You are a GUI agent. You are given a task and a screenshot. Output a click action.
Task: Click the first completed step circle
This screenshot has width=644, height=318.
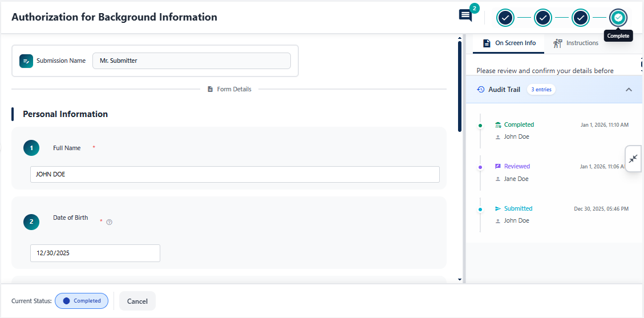coord(505,18)
